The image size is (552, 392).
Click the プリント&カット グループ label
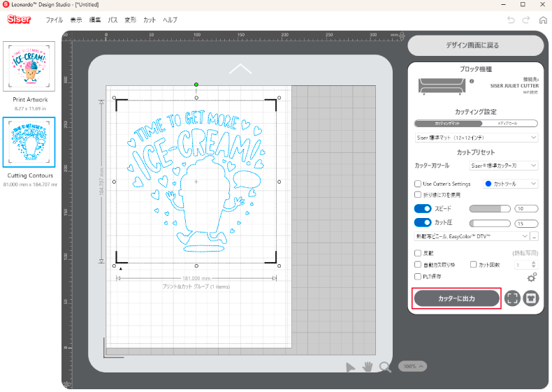point(196,286)
